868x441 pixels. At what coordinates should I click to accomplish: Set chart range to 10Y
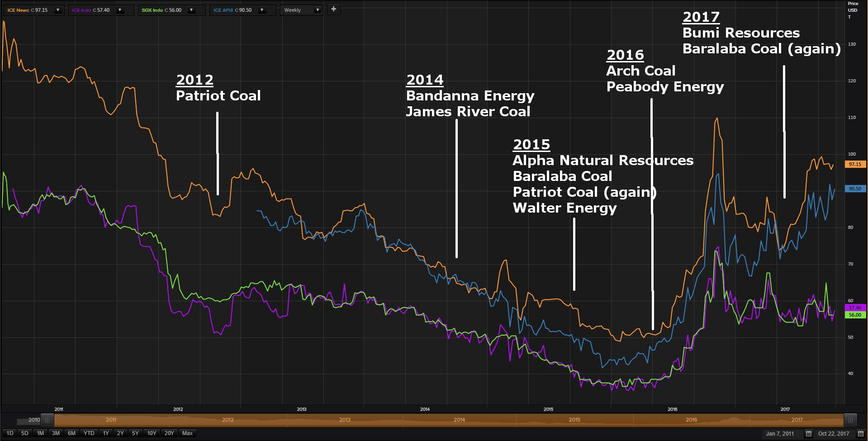pos(152,433)
